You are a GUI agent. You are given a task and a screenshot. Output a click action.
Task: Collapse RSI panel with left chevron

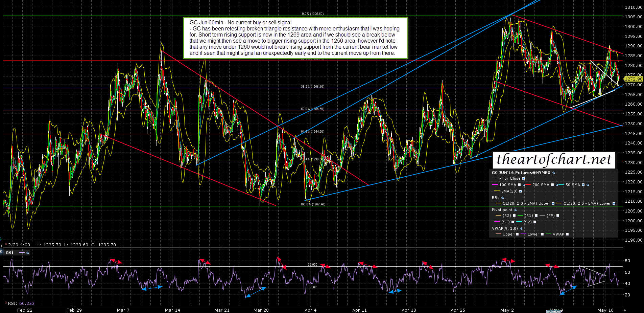tap(1, 252)
